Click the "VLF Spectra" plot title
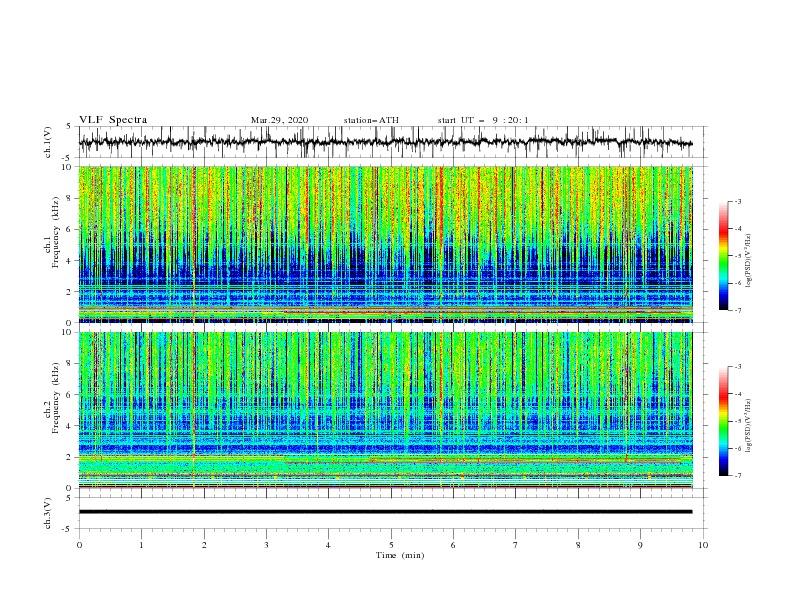 point(113,120)
